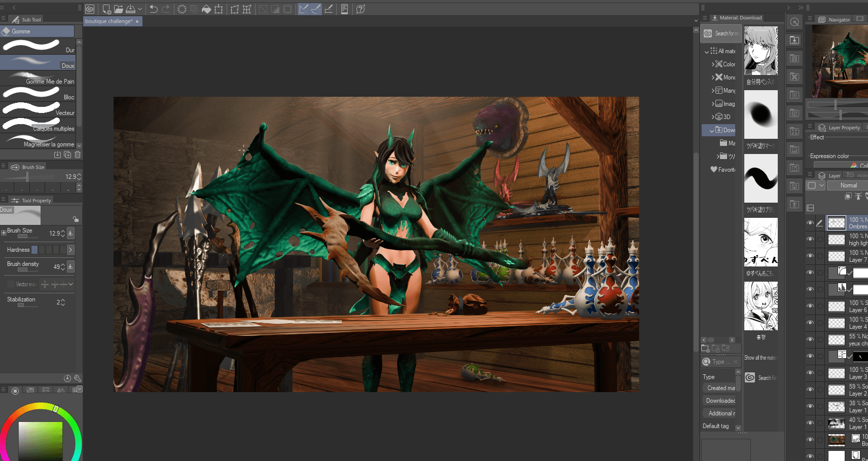Switch to Navigator panel tab
The height and width of the screenshot is (461, 868).
pyautogui.click(x=835, y=20)
